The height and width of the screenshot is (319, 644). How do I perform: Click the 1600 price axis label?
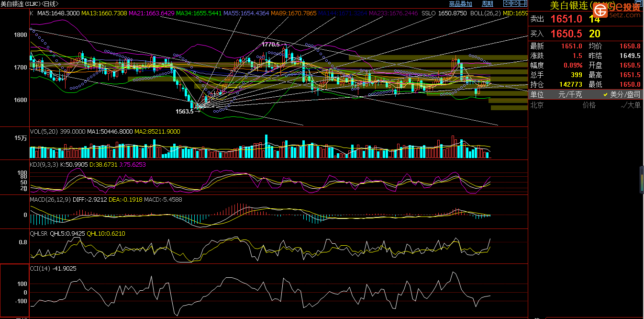coord(21,100)
